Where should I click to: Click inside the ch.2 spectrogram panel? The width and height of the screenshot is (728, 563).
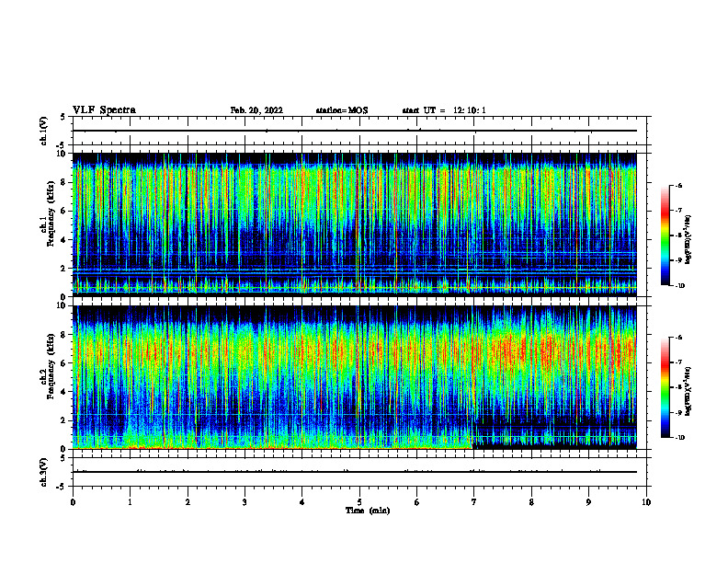pyautogui.click(x=355, y=377)
